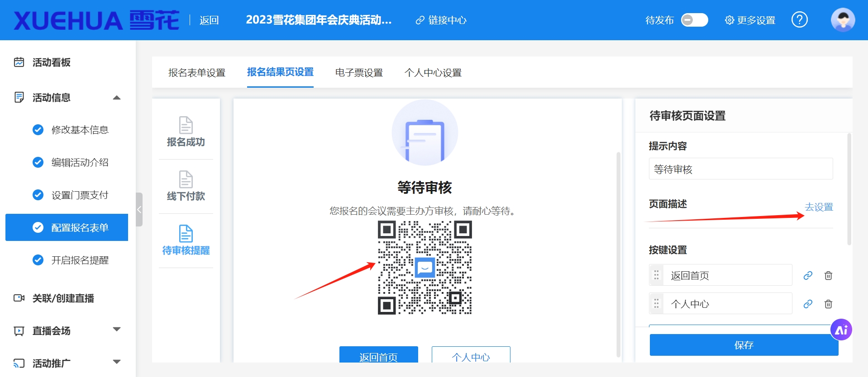Grab the drag handle of 个人中心
This screenshot has width=868, height=377.
(656, 304)
